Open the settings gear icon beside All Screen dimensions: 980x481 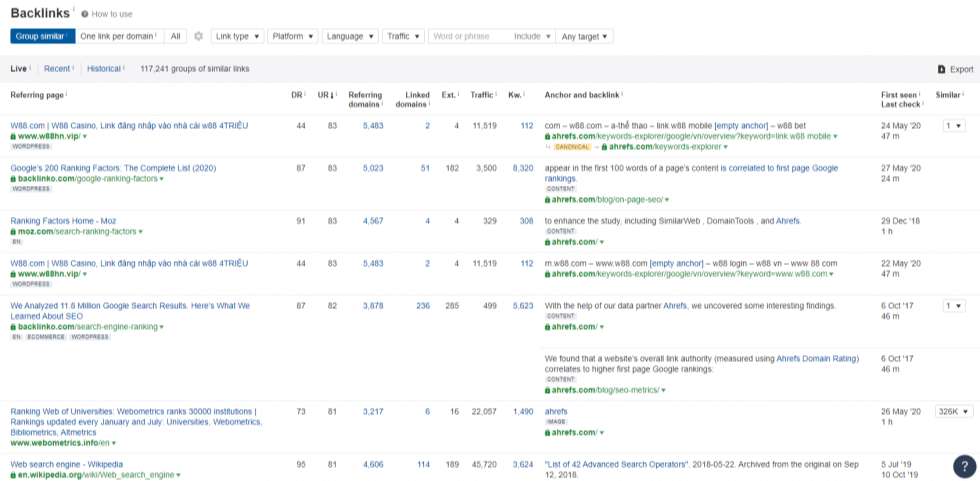(198, 36)
